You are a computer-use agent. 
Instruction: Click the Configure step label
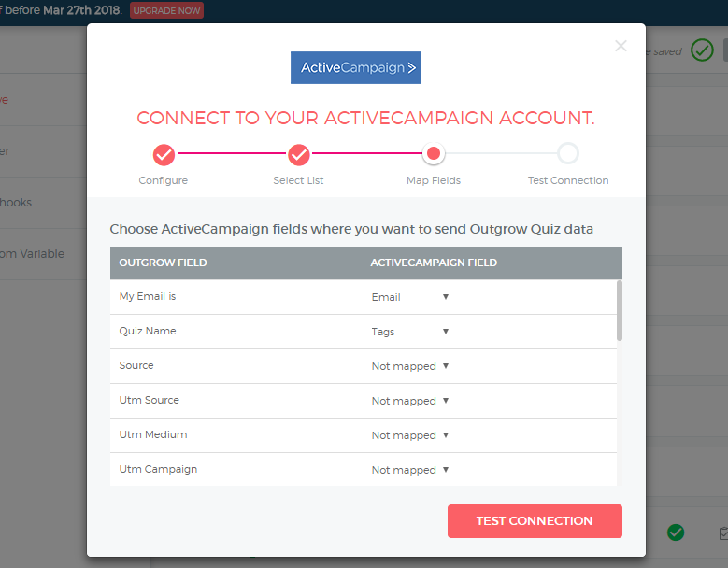point(163,180)
